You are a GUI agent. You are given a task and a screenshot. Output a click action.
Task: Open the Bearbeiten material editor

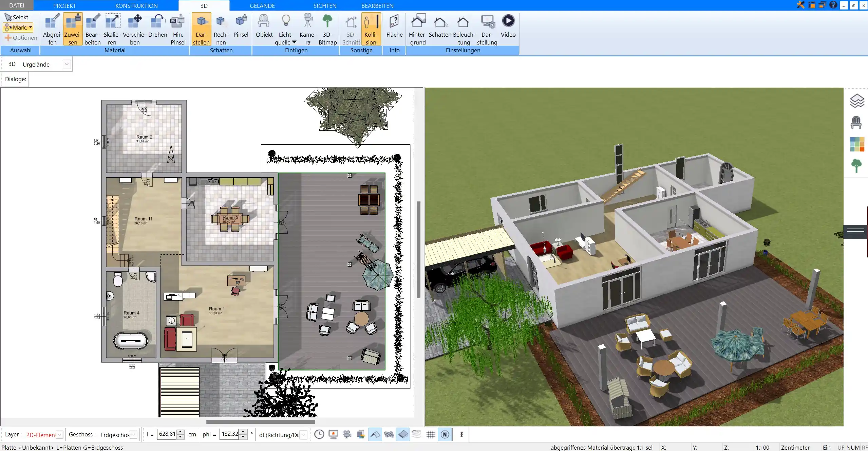[92, 29]
